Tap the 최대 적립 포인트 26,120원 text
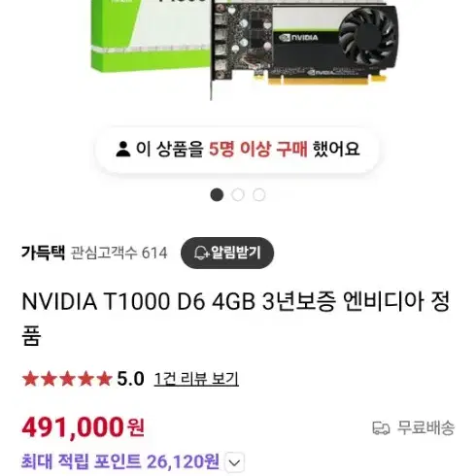 pos(120,461)
